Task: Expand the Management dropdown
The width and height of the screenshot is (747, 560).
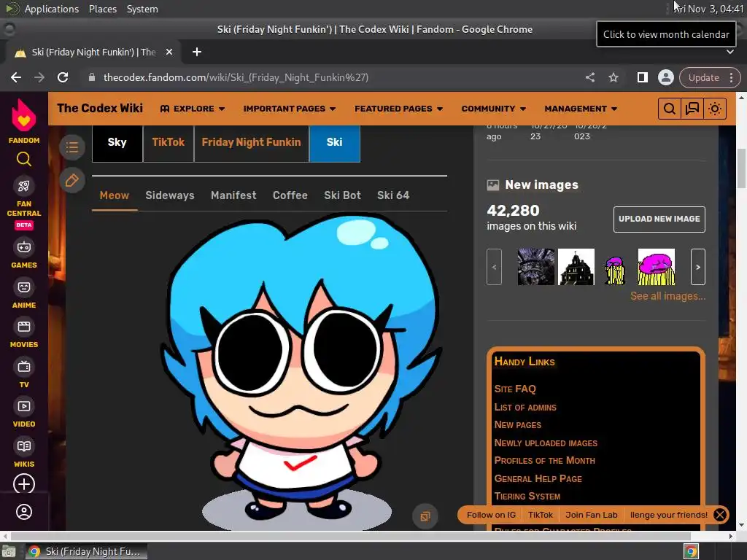Action: click(x=581, y=109)
